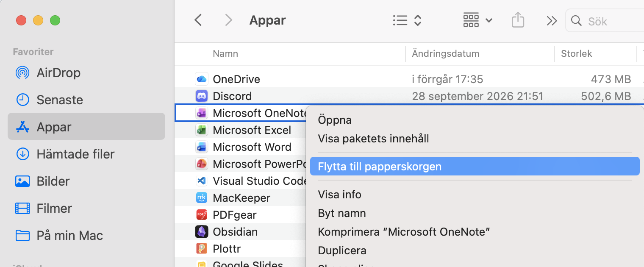Select the MacKeeper row name

click(241, 198)
